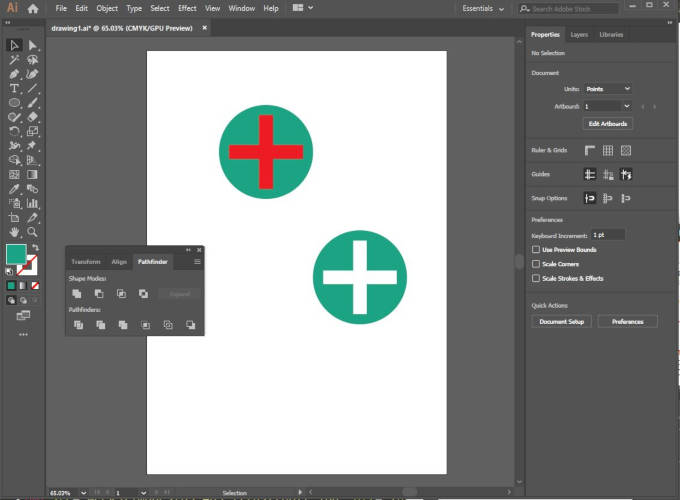Toggle transparency grid icon

pyautogui.click(x=626, y=150)
